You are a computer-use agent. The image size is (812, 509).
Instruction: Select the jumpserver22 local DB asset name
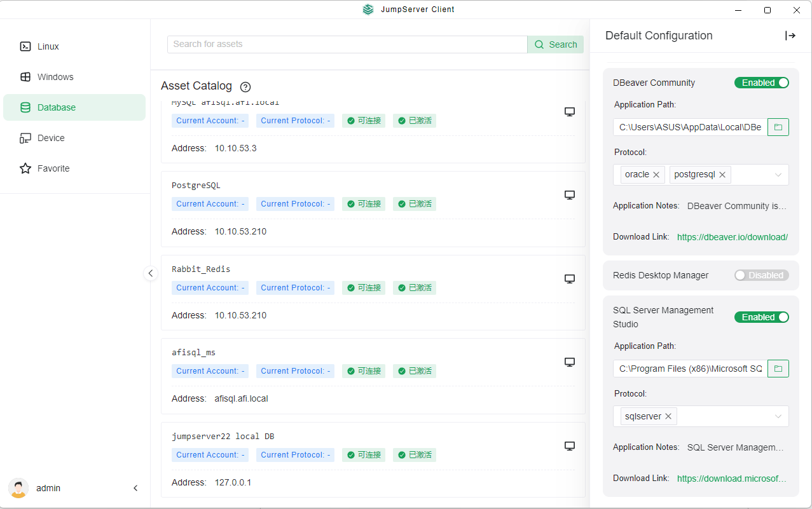tap(223, 437)
